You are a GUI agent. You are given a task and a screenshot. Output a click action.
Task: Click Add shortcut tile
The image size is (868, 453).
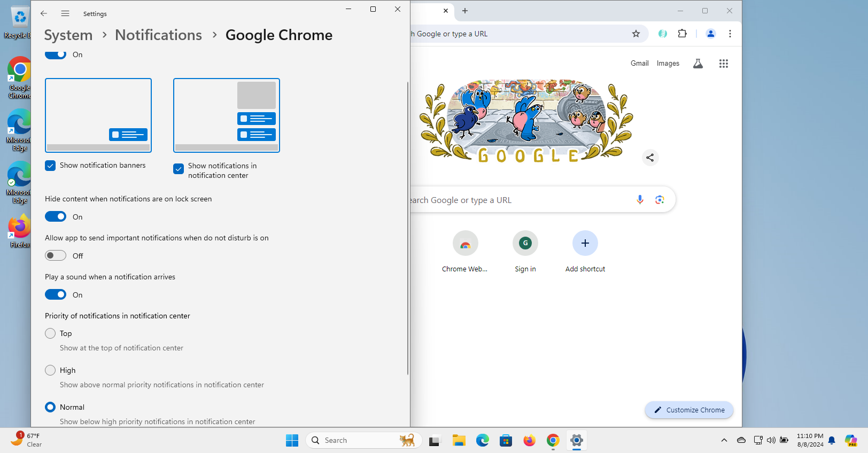pyautogui.click(x=585, y=252)
